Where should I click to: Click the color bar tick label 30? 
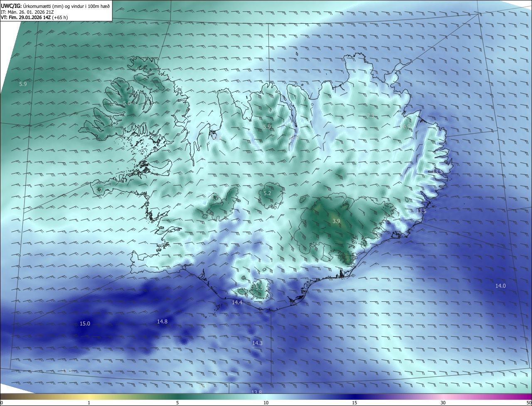coord(443,403)
